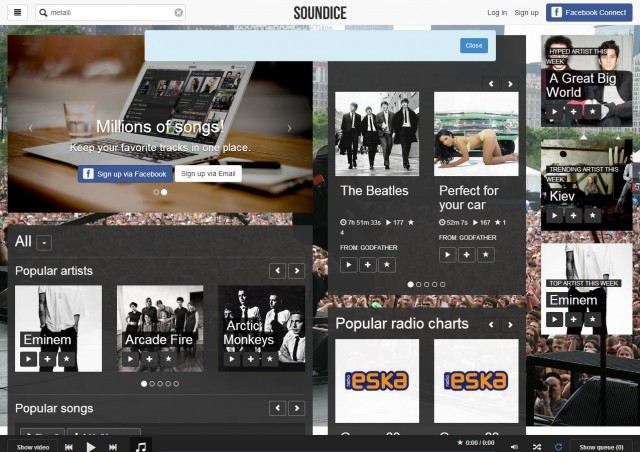
Task: Favorite The Beatles playlist
Action: click(387, 265)
